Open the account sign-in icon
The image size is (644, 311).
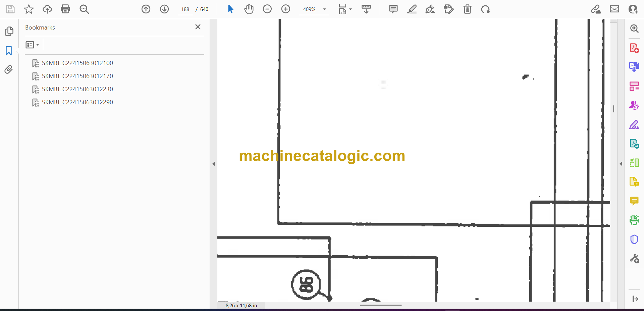(633, 9)
